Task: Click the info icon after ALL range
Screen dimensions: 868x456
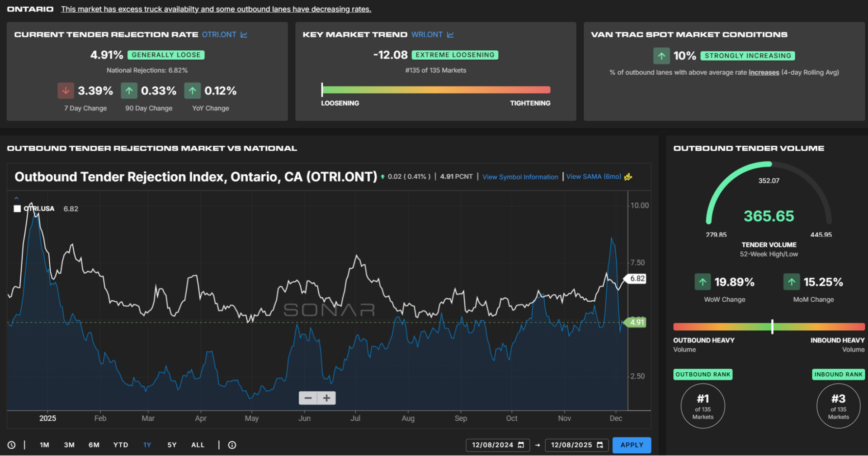Action: (x=232, y=445)
